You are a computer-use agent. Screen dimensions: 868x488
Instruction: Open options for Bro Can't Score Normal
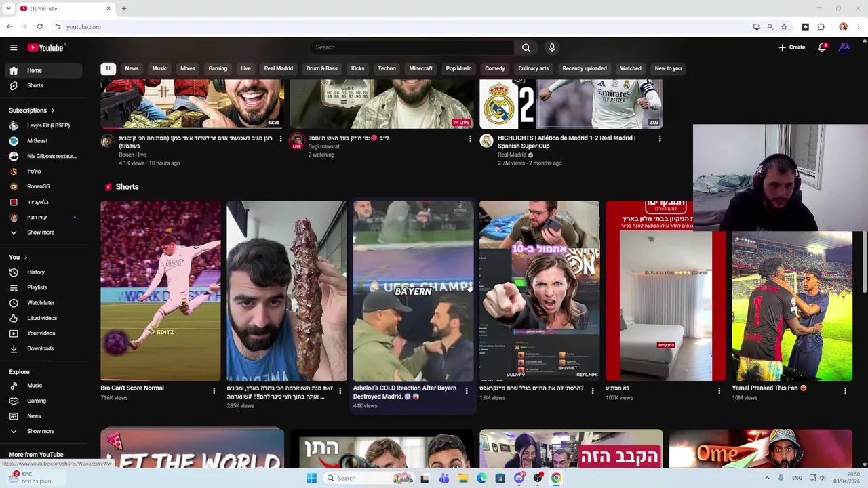(214, 391)
